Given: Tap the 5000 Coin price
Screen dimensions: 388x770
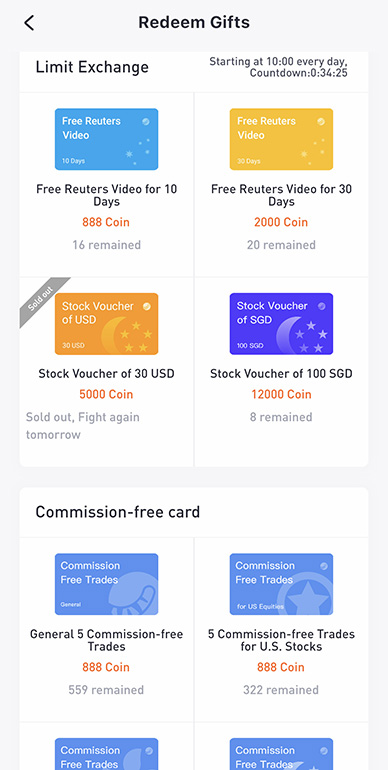Looking at the screenshot, I should click(106, 394).
